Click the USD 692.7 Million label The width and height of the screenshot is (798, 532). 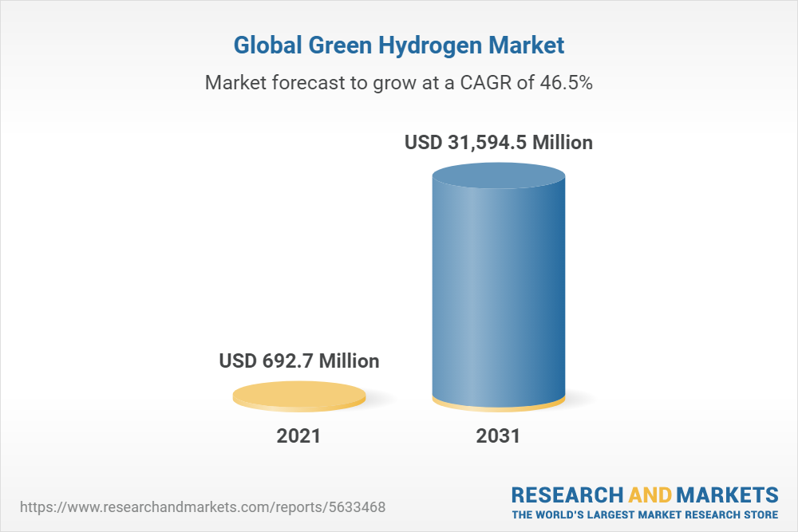coord(299,361)
